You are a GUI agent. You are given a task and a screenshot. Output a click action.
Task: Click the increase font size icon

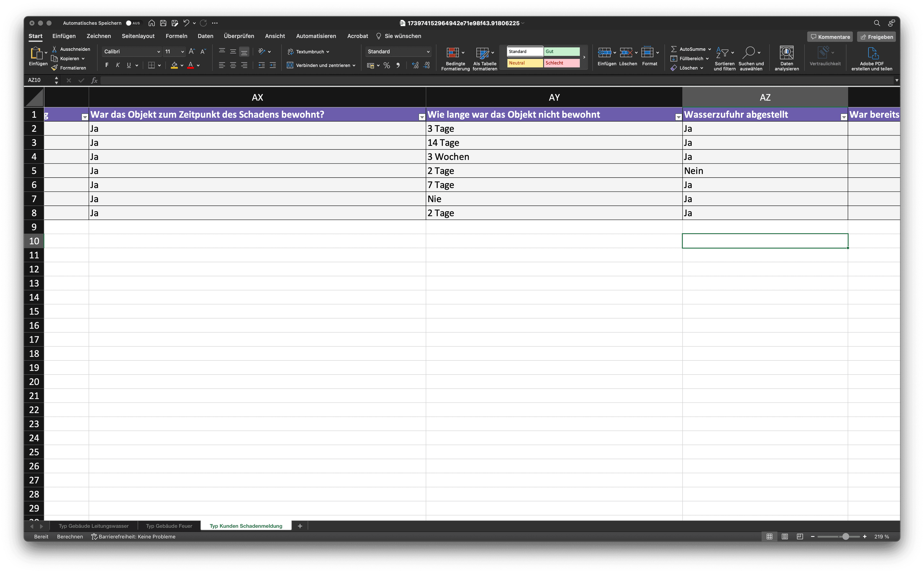coord(192,52)
